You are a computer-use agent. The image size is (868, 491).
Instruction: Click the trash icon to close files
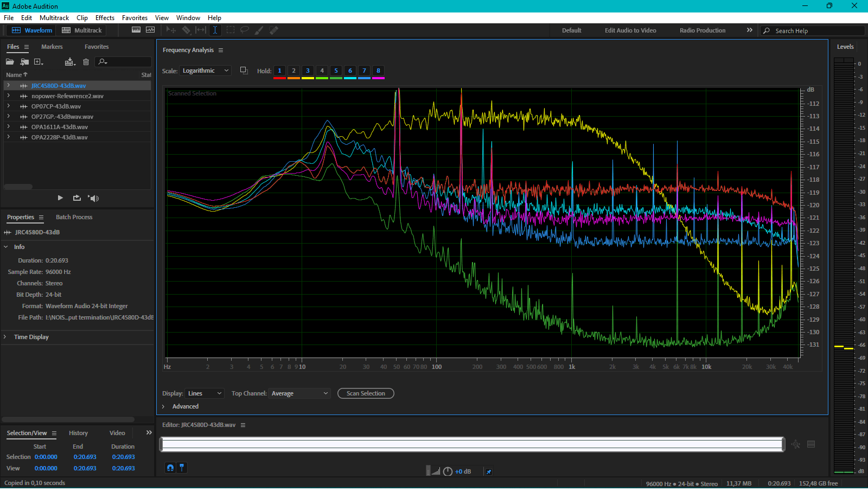click(x=86, y=62)
